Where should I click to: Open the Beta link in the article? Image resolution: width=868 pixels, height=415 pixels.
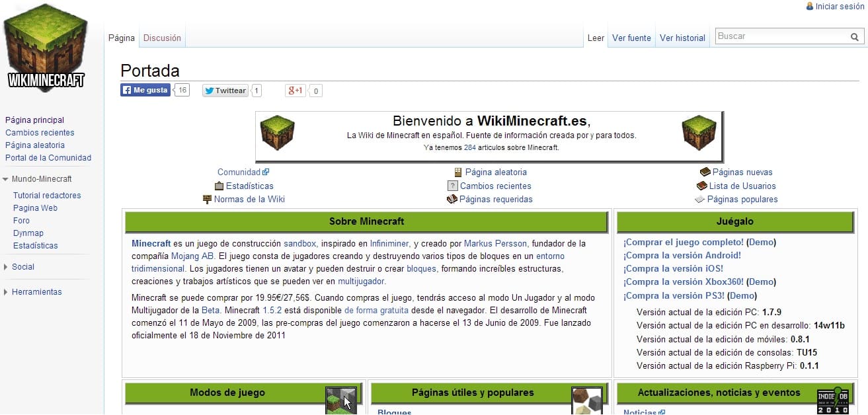(x=211, y=311)
